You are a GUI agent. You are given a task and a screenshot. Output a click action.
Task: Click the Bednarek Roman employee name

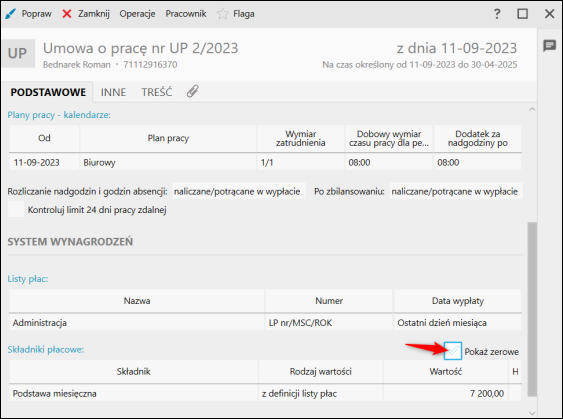76,65
